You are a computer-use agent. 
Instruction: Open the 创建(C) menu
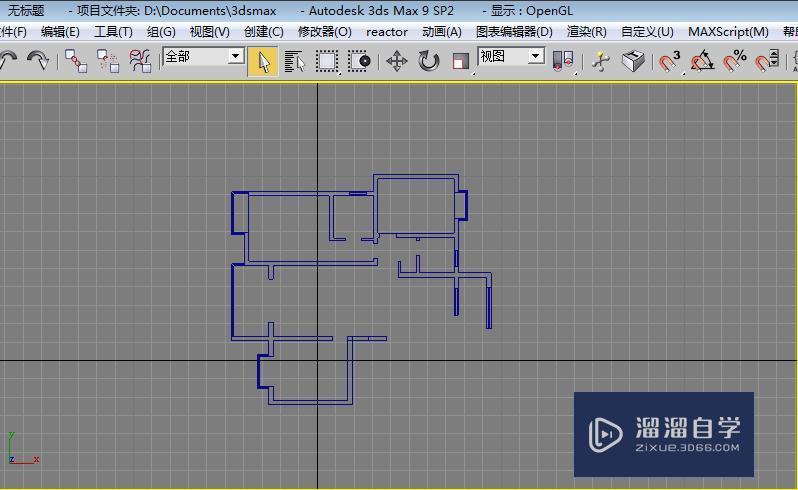click(x=264, y=32)
